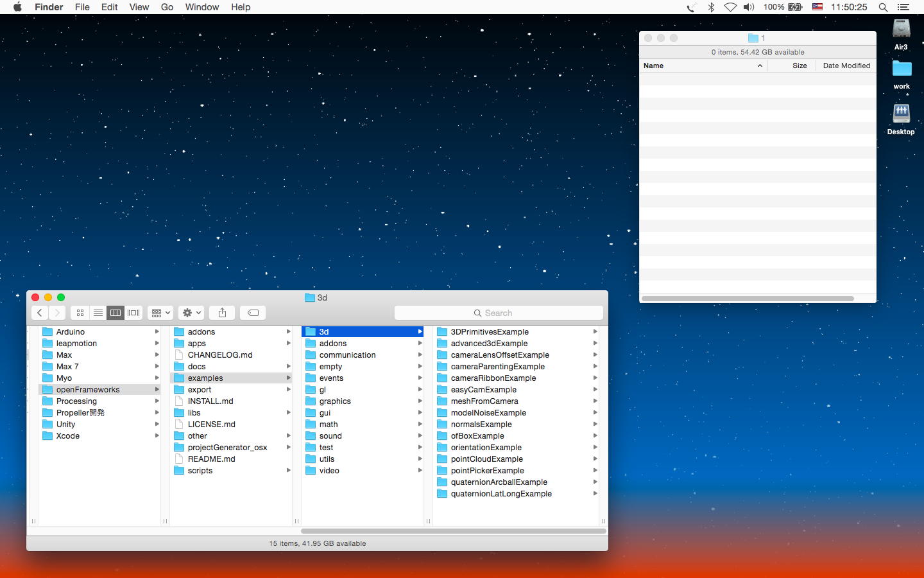Switch to list view in Finder toolbar
The width and height of the screenshot is (924, 578).
tap(98, 313)
